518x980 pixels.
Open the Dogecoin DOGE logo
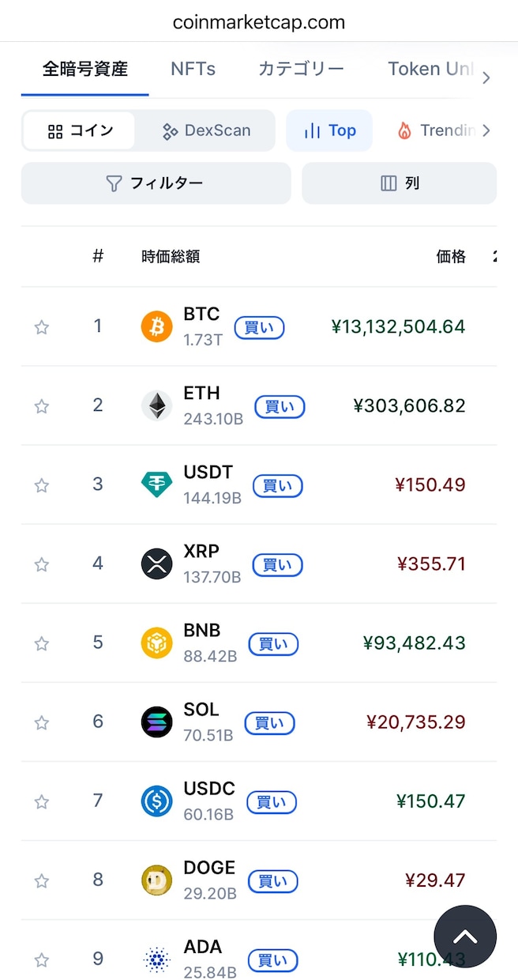(x=156, y=880)
